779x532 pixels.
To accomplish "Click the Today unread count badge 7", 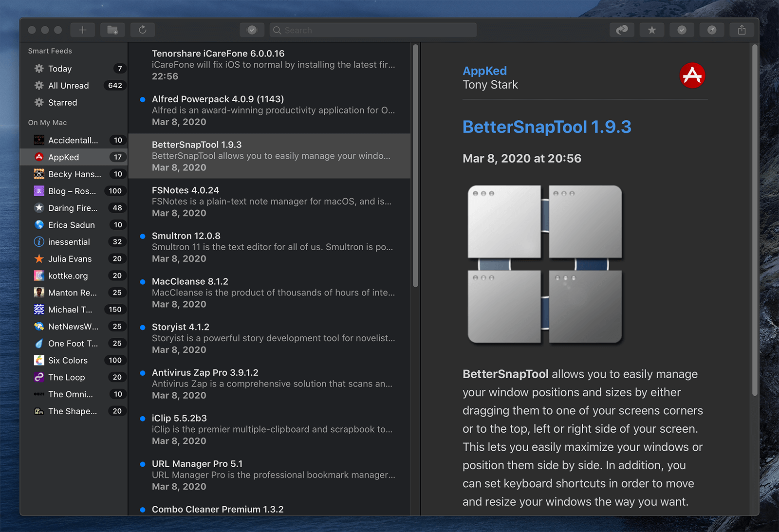I will click(x=120, y=69).
